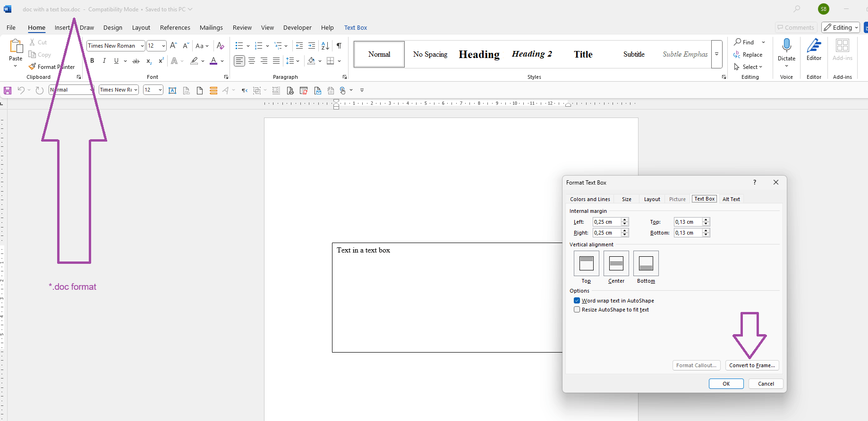Start a numbered list

(258, 46)
